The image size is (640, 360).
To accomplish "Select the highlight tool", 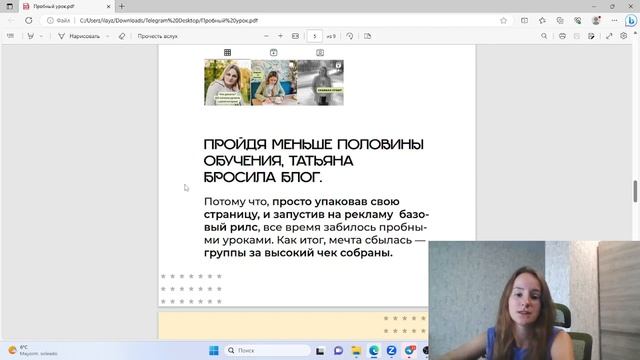I will coord(31,36).
